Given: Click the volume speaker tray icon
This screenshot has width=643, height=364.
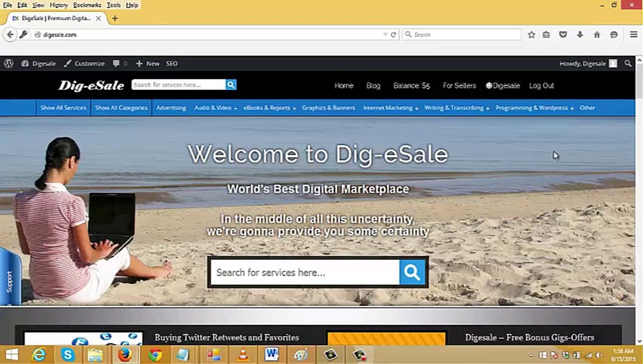Looking at the screenshot, I should 599,355.
